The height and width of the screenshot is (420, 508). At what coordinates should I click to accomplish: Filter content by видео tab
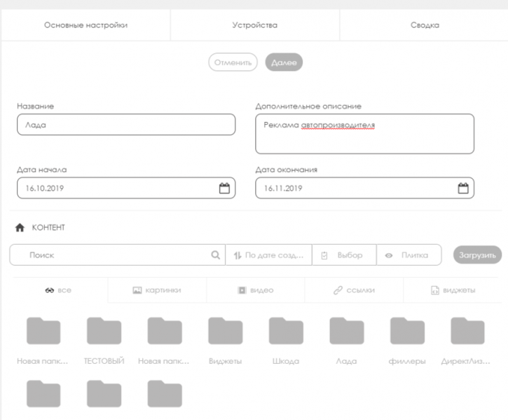point(256,290)
